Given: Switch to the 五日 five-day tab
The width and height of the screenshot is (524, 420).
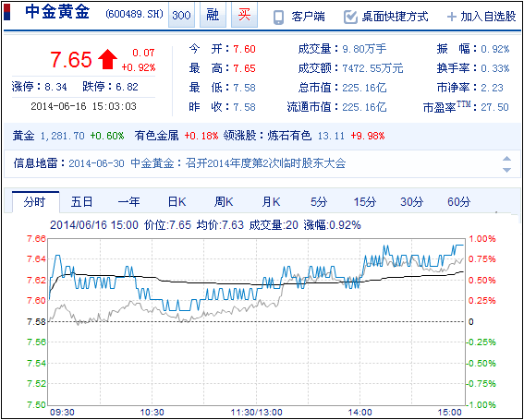Looking at the screenshot, I should [x=81, y=202].
